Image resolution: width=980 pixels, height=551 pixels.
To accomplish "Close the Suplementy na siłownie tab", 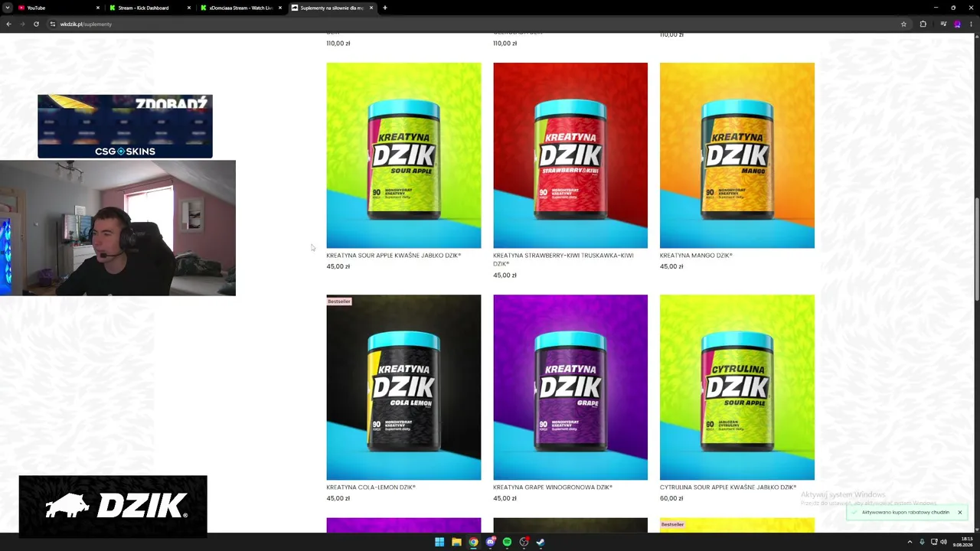I will tap(371, 8).
